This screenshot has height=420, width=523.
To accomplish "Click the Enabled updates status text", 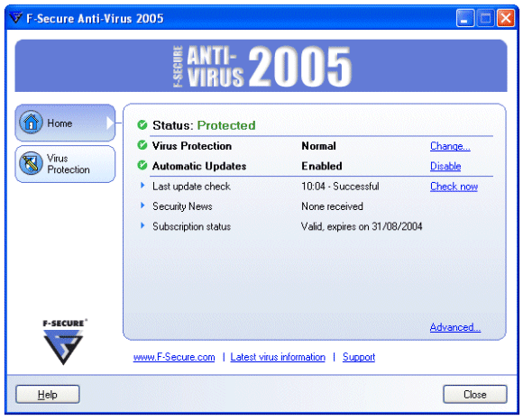I will 322,166.
